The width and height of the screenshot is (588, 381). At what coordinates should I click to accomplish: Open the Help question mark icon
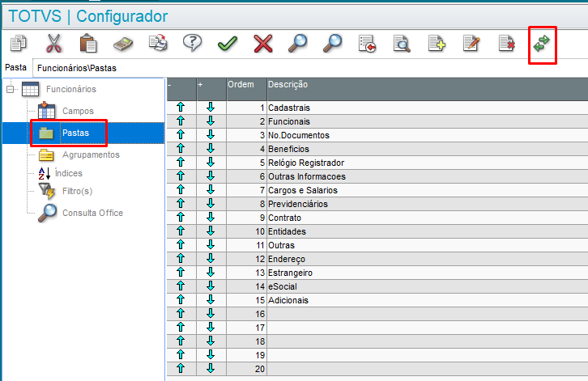pyautogui.click(x=193, y=43)
